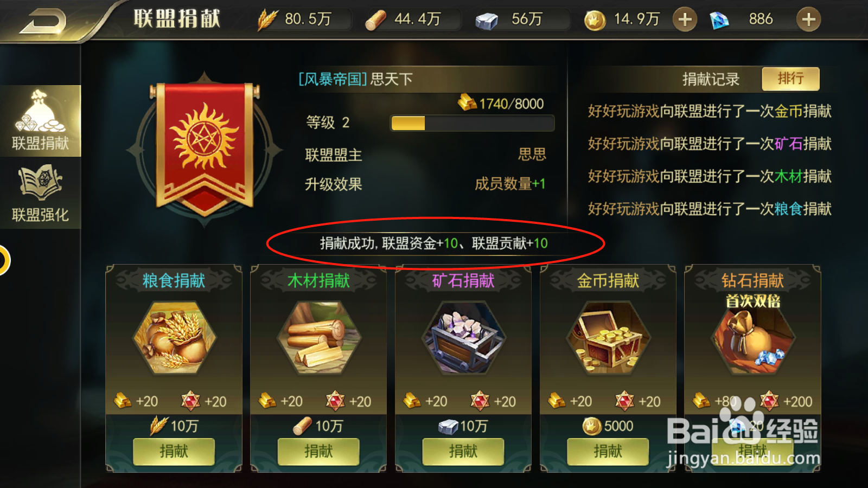
Task: Open 联盟捐献 sidebar tab
Action: (40, 121)
